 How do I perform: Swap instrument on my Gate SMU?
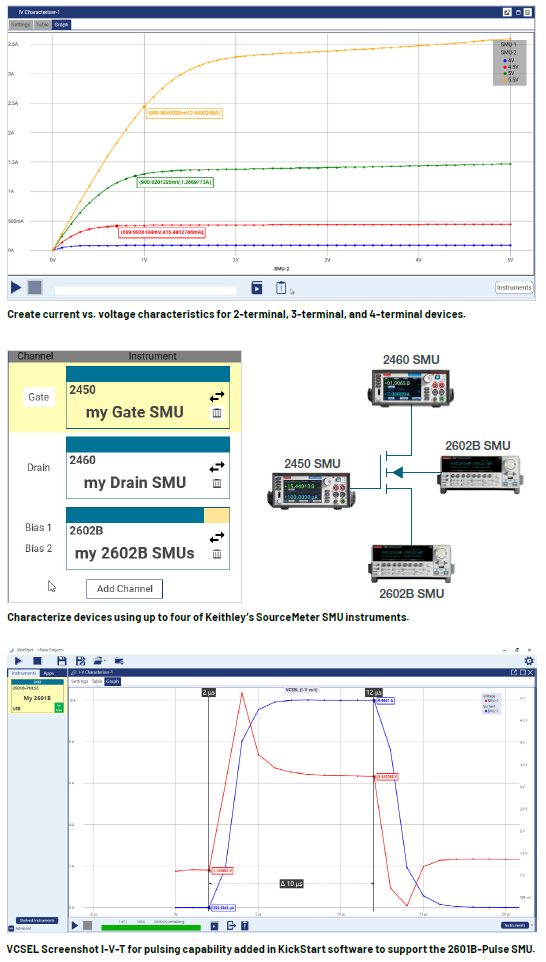(x=217, y=396)
